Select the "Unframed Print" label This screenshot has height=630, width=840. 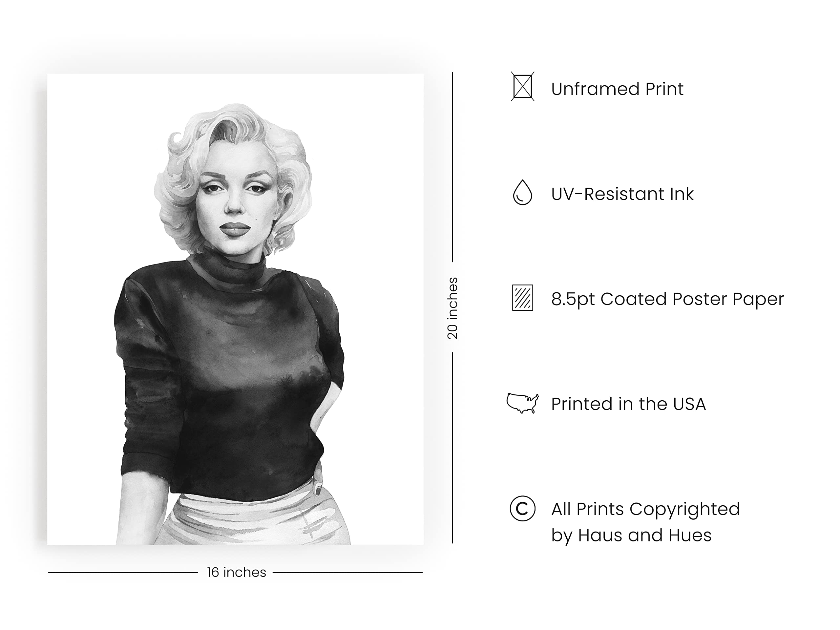point(617,89)
